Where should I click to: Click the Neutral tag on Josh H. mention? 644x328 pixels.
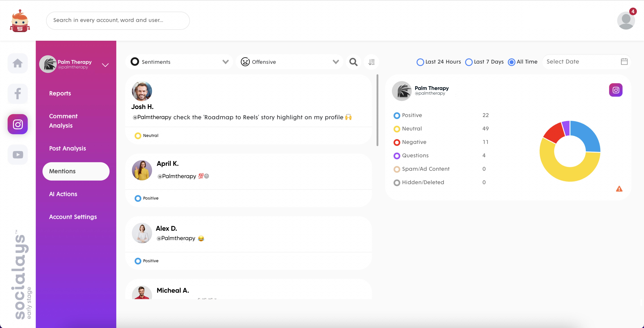coord(146,136)
